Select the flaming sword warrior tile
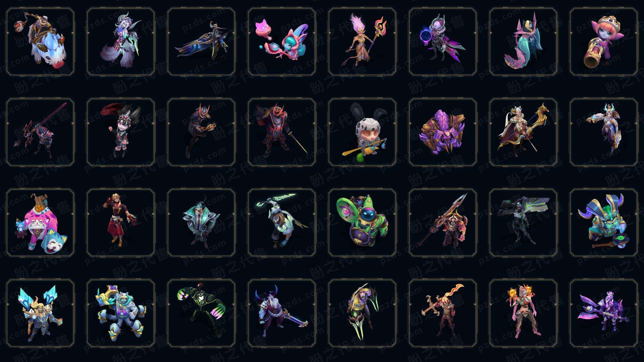 click(443, 313)
